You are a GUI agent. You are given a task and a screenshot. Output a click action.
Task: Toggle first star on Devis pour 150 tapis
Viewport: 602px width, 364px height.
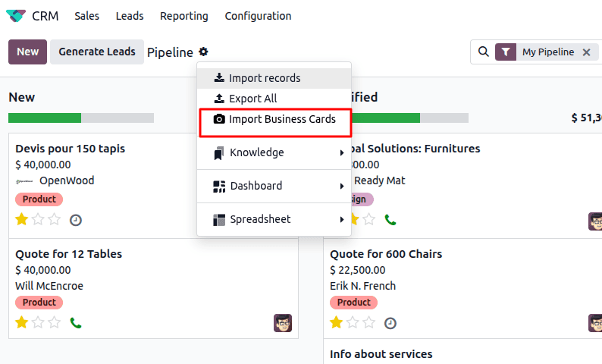[x=21, y=220]
